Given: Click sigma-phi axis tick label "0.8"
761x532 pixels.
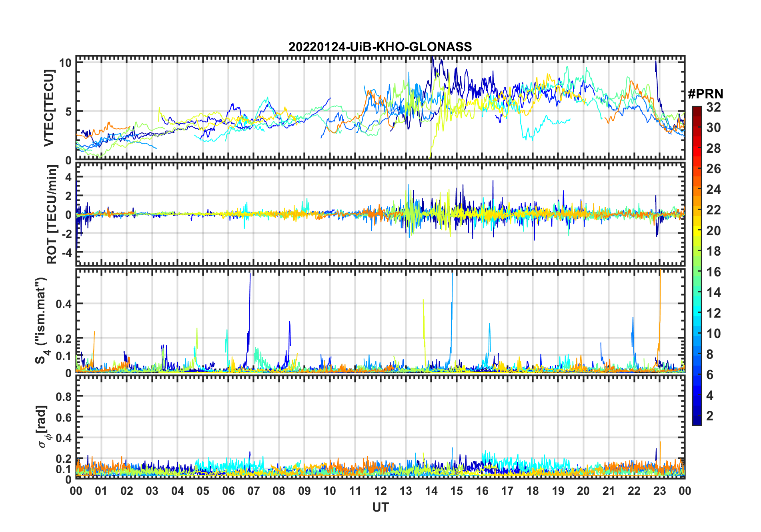Looking at the screenshot, I should (64, 396).
